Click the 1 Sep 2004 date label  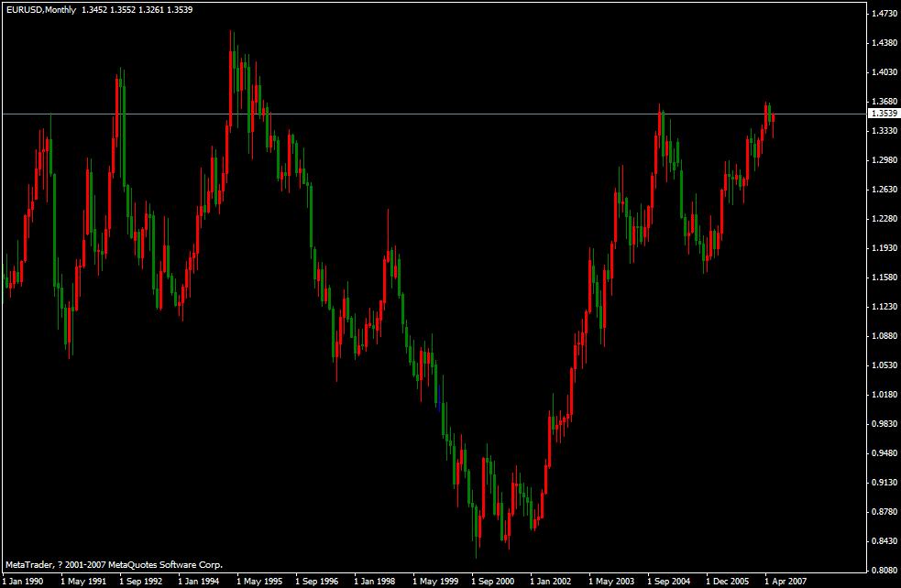coord(668,581)
